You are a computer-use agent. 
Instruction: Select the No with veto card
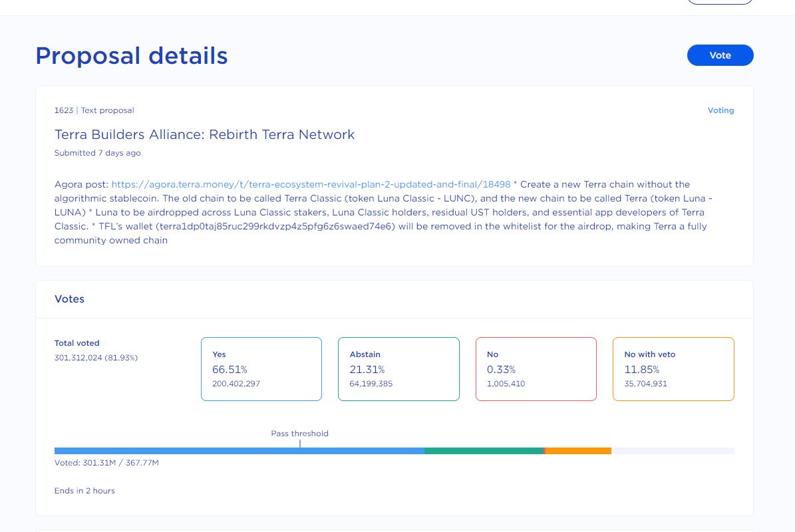click(x=673, y=369)
